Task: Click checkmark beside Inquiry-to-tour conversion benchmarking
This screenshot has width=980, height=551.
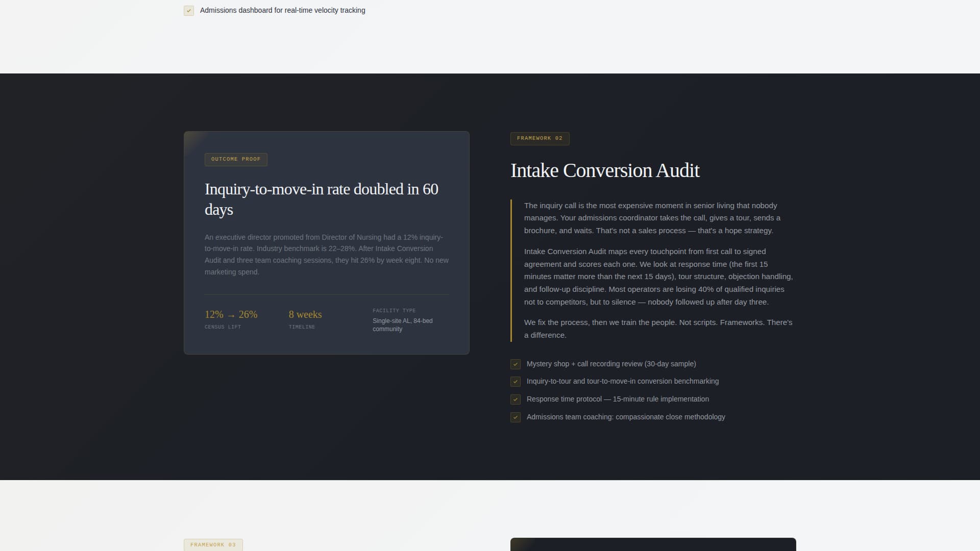Action: coord(516,382)
